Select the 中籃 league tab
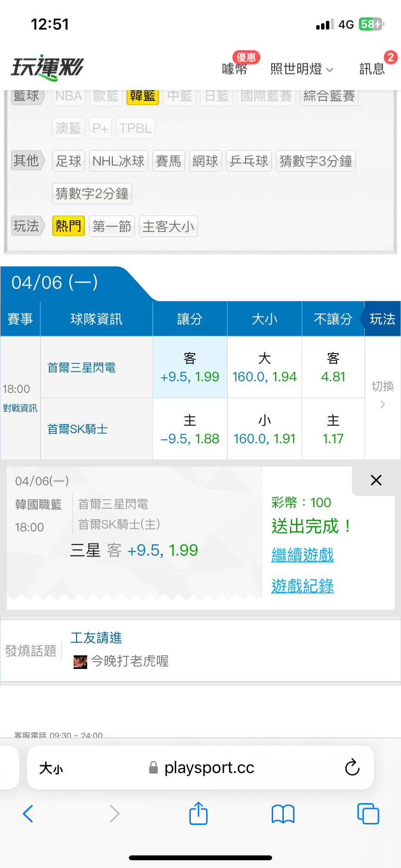 (180, 96)
